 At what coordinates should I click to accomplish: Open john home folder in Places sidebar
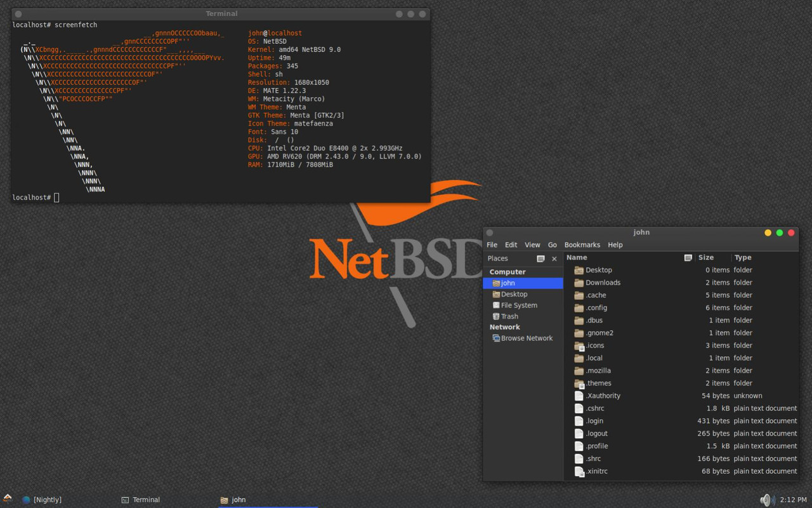pyautogui.click(x=523, y=283)
